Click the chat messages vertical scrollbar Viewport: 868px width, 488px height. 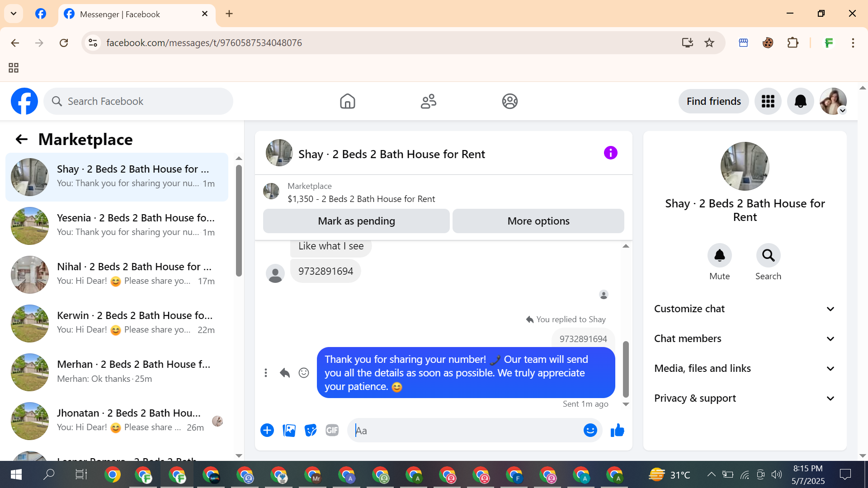tap(626, 368)
